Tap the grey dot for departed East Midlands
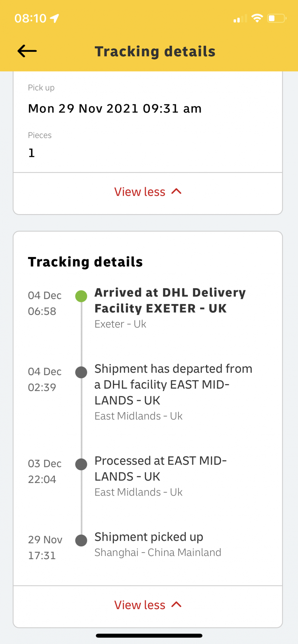The image size is (298, 644). (x=81, y=372)
